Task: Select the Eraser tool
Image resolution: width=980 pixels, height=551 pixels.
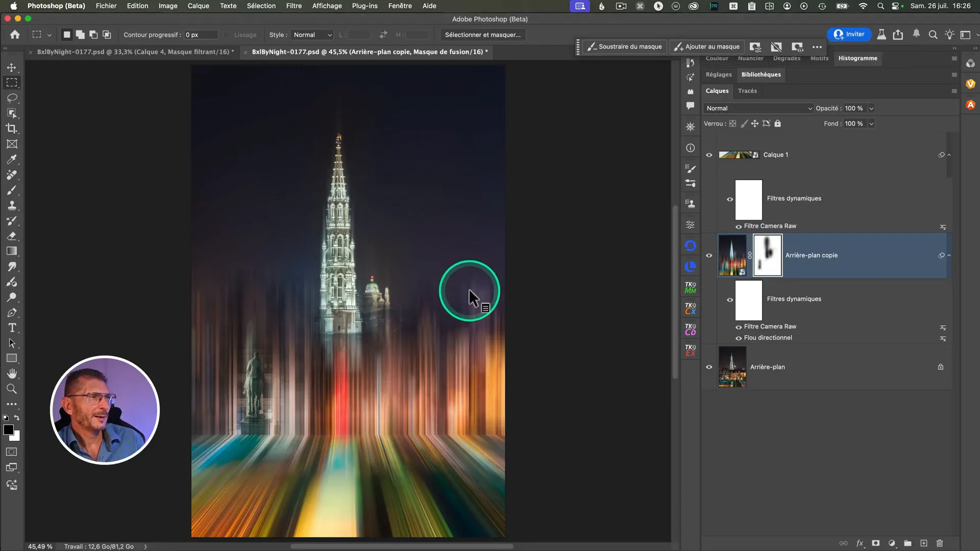Action: (x=12, y=236)
